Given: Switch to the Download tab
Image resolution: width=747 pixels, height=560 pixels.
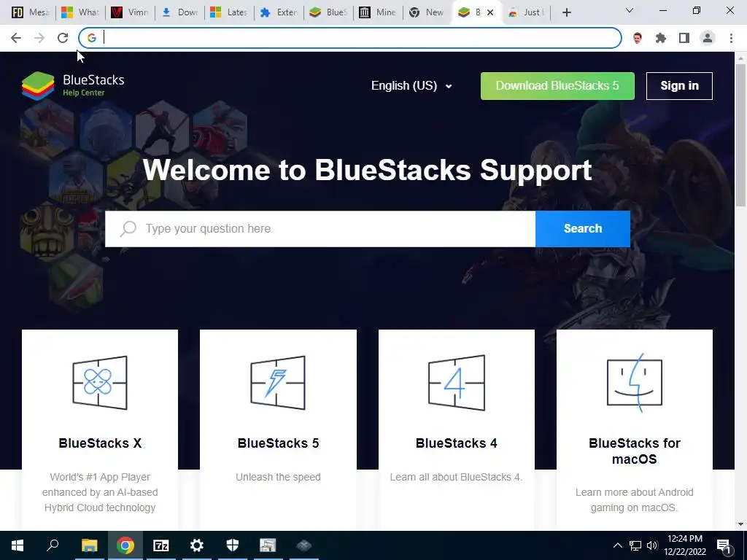Looking at the screenshot, I should point(179,13).
